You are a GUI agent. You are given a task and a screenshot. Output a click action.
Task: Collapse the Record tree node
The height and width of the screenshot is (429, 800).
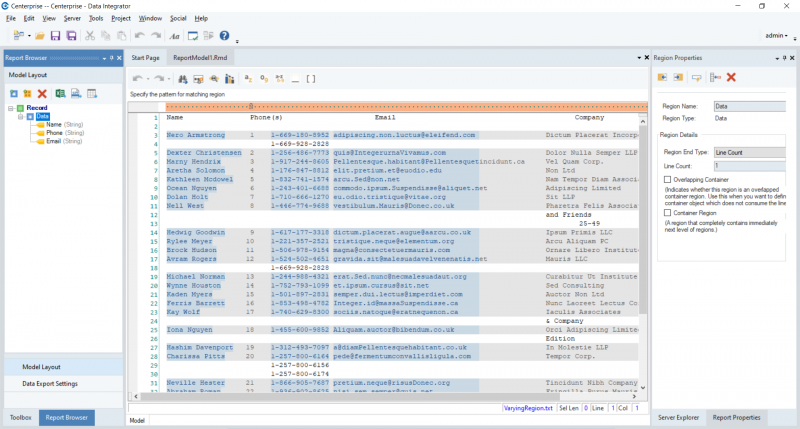pos(10,107)
